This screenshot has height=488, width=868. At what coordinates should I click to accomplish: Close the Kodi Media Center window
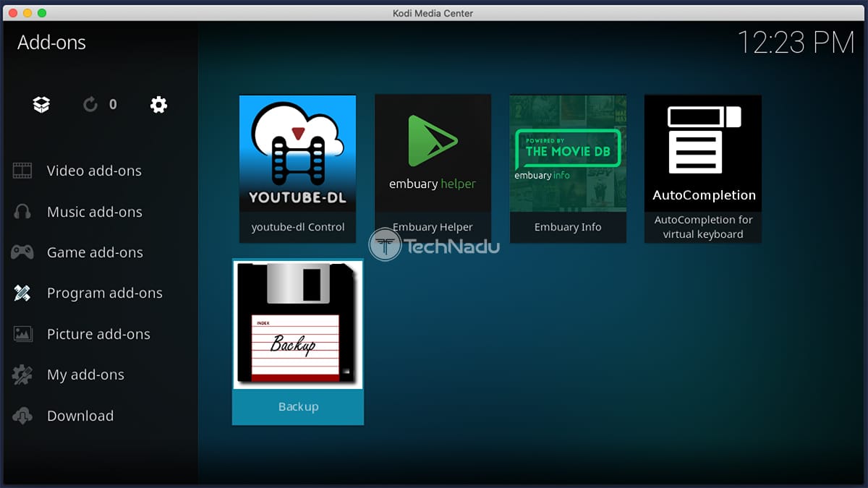coord(13,13)
